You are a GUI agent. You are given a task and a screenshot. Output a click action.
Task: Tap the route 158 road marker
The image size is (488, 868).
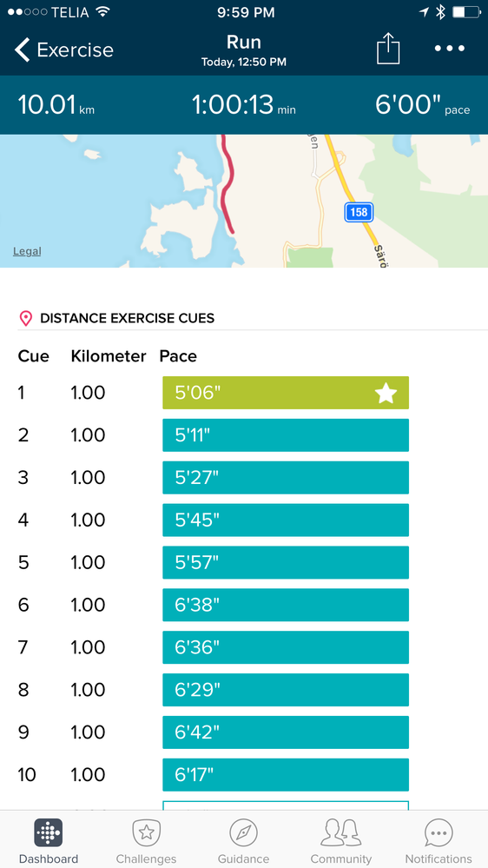click(x=359, y=212)
